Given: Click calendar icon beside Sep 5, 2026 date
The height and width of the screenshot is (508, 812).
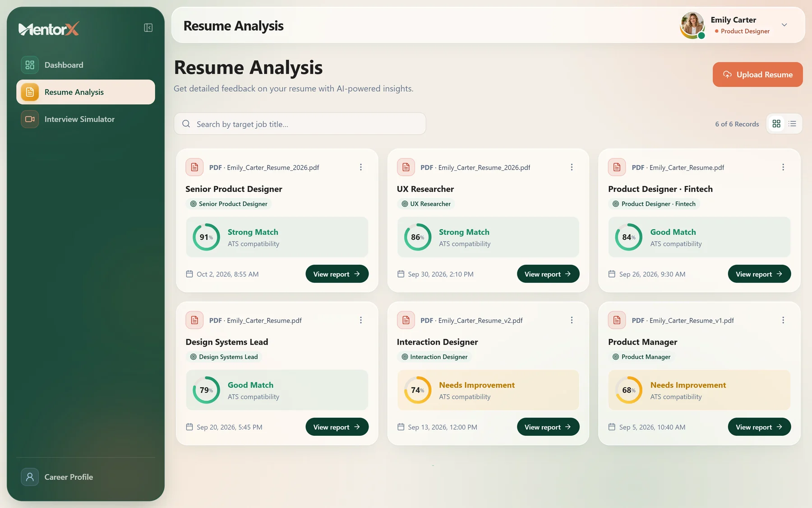Looking at the screenshot, I should (612, 427).
